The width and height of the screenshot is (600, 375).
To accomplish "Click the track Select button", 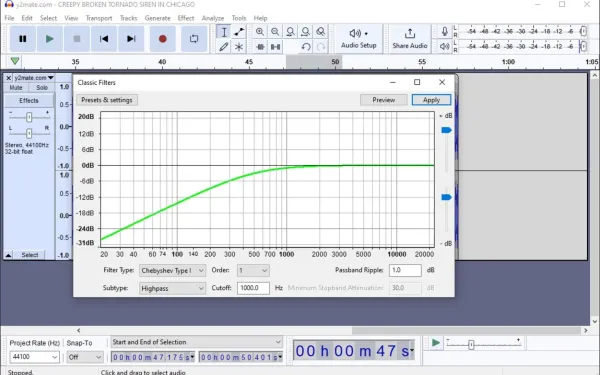I will click(29, 255).
